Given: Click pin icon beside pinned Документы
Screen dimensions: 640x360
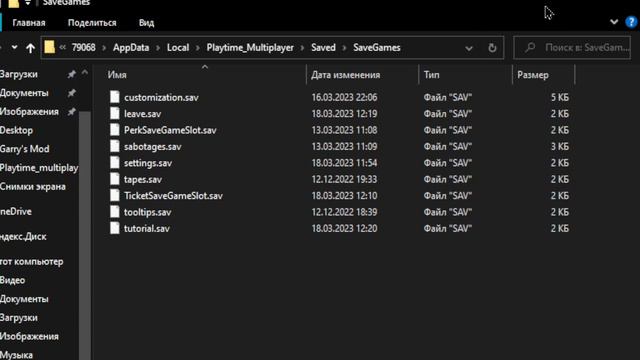Looking at the screenshot, I should coord(71,93).
